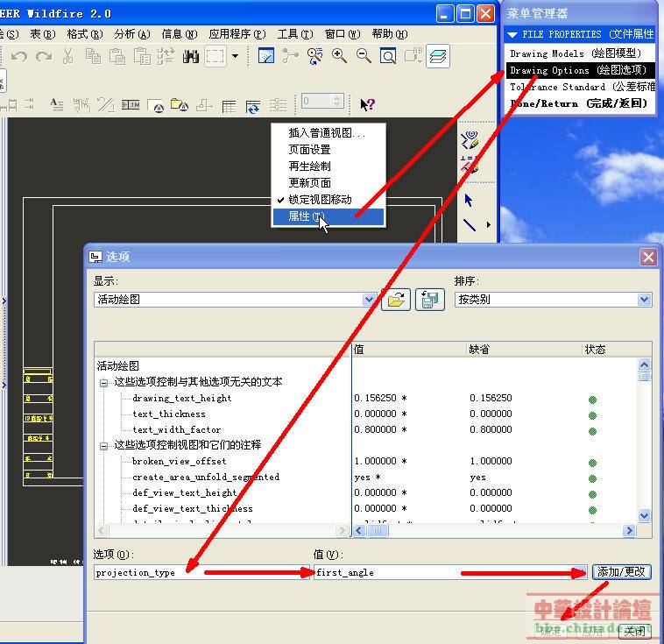
Task: Open the 显示 dropdown showing 活动绘图
Action: tap(369, 300)
